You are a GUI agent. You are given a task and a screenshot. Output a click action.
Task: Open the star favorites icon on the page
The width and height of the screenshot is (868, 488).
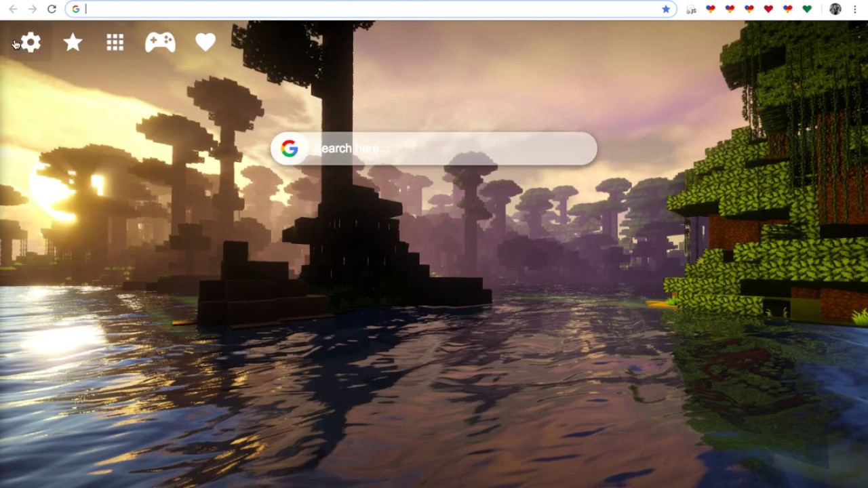[73, 43]
